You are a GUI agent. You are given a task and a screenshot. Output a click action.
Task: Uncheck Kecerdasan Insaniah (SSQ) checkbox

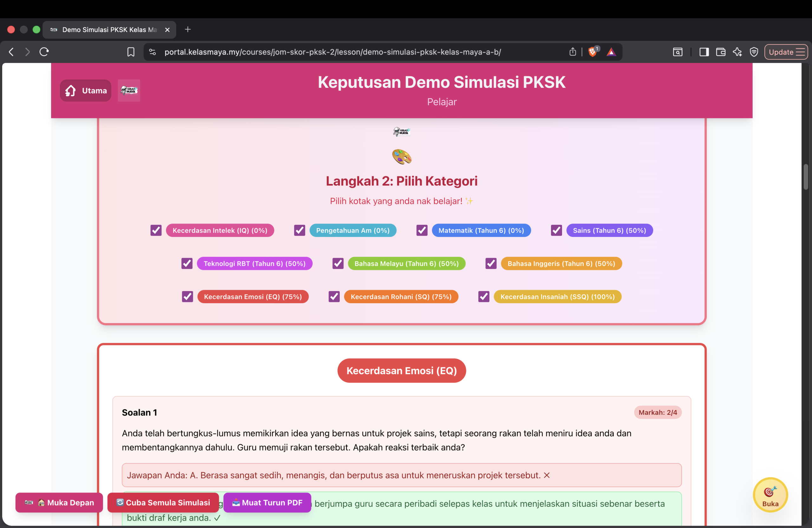(483, 297)
